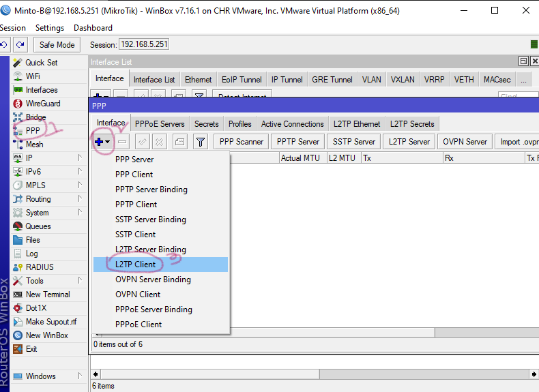Open Bridge in the sidebar
This screenshot has height=392, width=539.
tap(49, 117)
